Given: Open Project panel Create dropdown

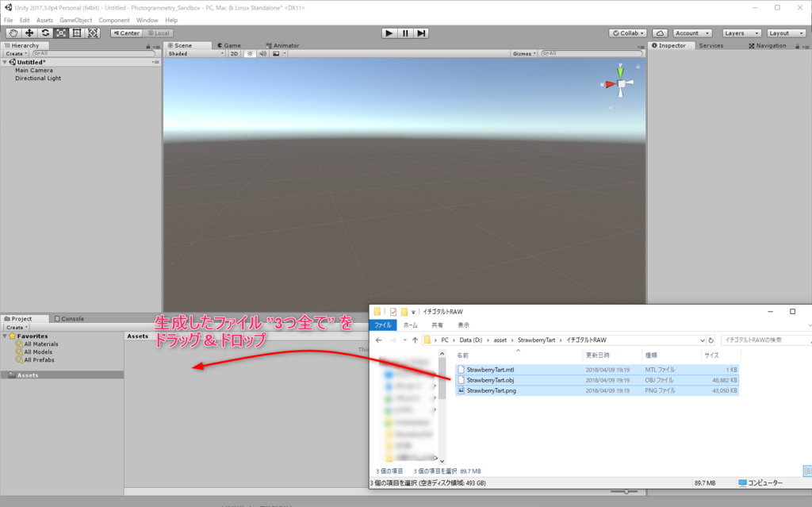Looking at the screenshot, I should coord(17,327).
